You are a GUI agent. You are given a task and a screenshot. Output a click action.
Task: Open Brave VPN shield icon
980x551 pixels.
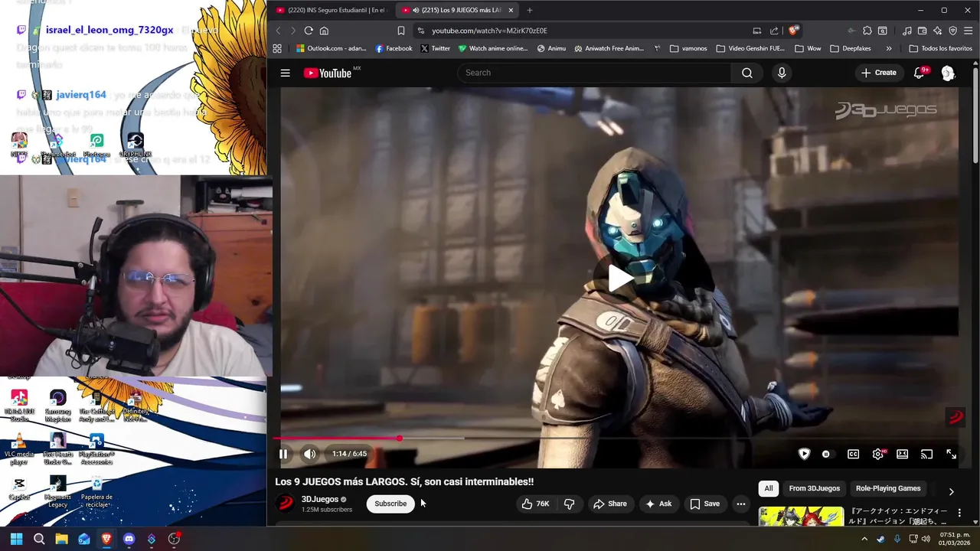pos(952,31)
